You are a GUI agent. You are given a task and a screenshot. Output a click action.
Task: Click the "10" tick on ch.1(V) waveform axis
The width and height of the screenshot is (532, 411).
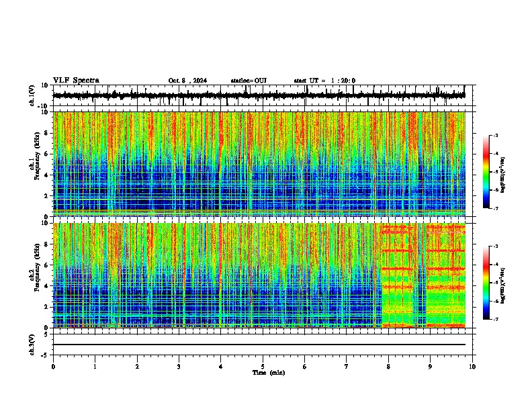point(46,85)
